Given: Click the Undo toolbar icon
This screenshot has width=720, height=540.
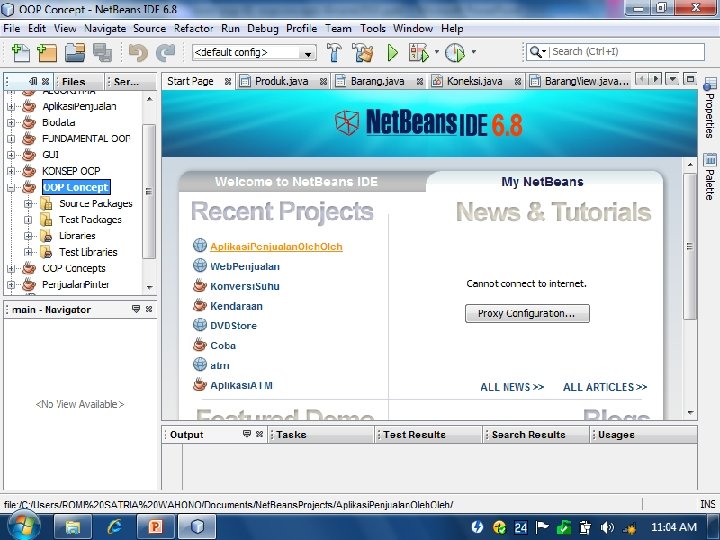Looking at the screenshot, I should tap(138, 52).
